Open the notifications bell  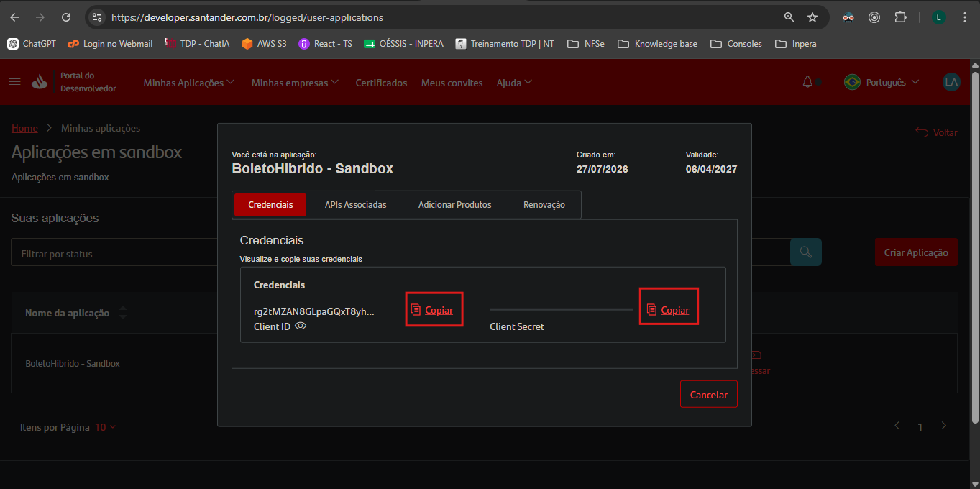click(x=807, y=82)
